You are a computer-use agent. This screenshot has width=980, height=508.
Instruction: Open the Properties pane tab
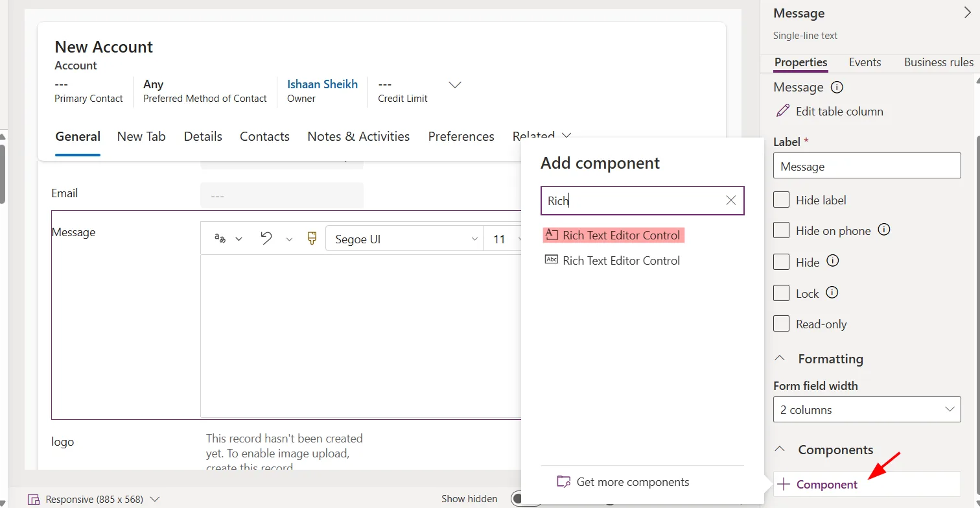tap(800, 62)
